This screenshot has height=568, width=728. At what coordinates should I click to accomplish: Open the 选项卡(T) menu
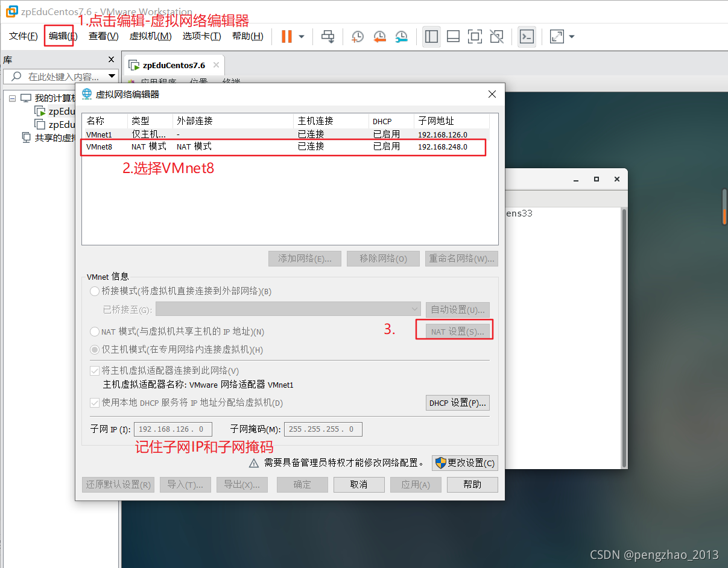point(201,36)
